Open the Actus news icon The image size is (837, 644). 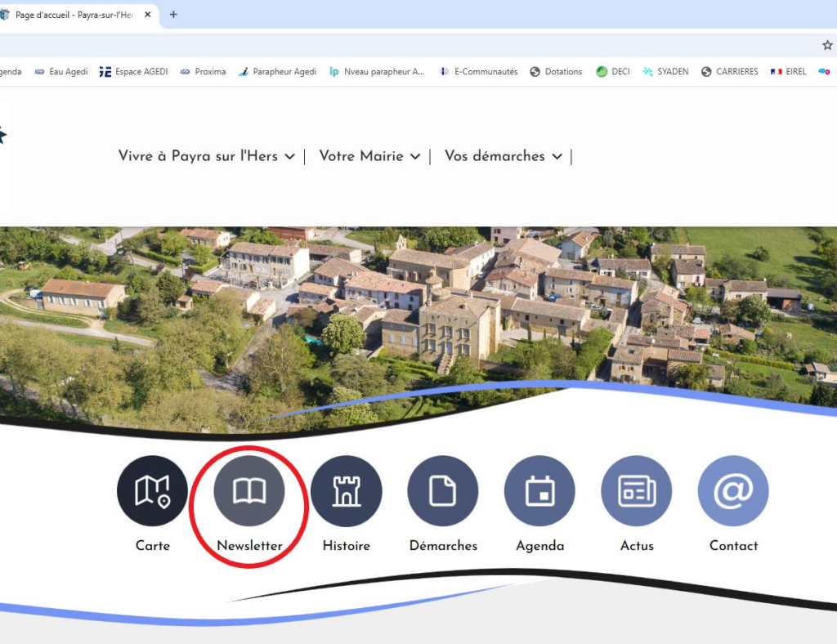point(637,490)
